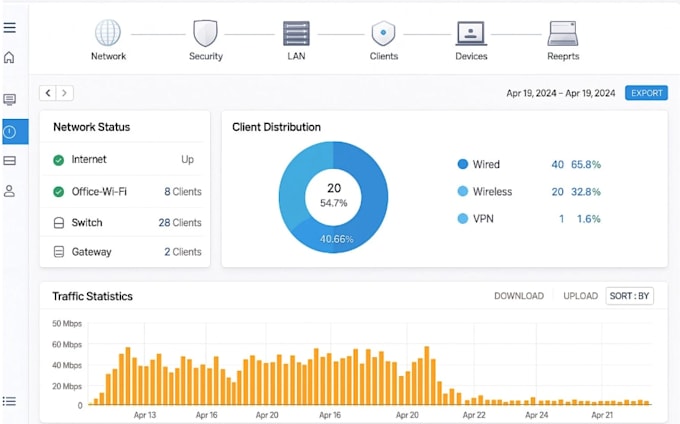Screen dimensions: 680x424
Task: Open the '2 Clients' link for Gateway
Action: [183, 252]
